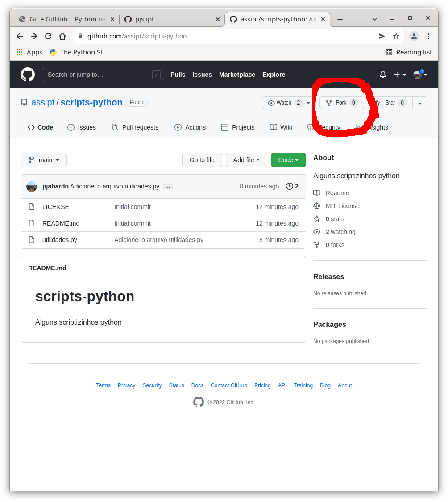Screen dimensions: 448x502
Task: Reload the current page
Action: pyautogui.click(x=48, y=36)
